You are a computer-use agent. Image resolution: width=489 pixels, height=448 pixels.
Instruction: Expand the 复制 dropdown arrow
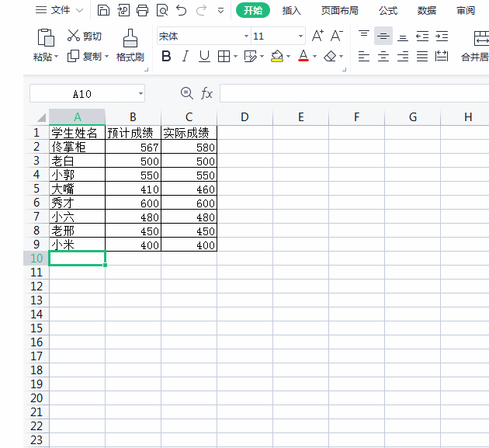[106, 57]
